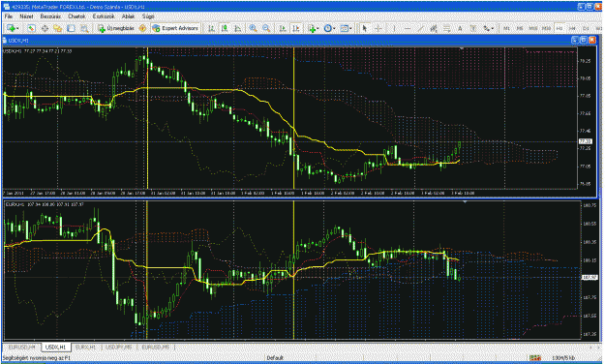The height and width of the screenshot is (364, 605).
Task: Select the Crosshair tool
Action: coord(378,28)
